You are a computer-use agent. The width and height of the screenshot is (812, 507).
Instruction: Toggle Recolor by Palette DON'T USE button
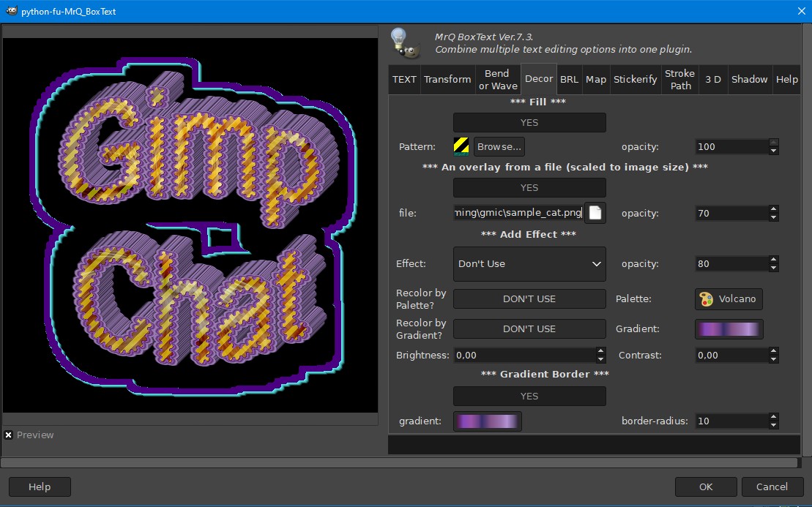[529, 299]
